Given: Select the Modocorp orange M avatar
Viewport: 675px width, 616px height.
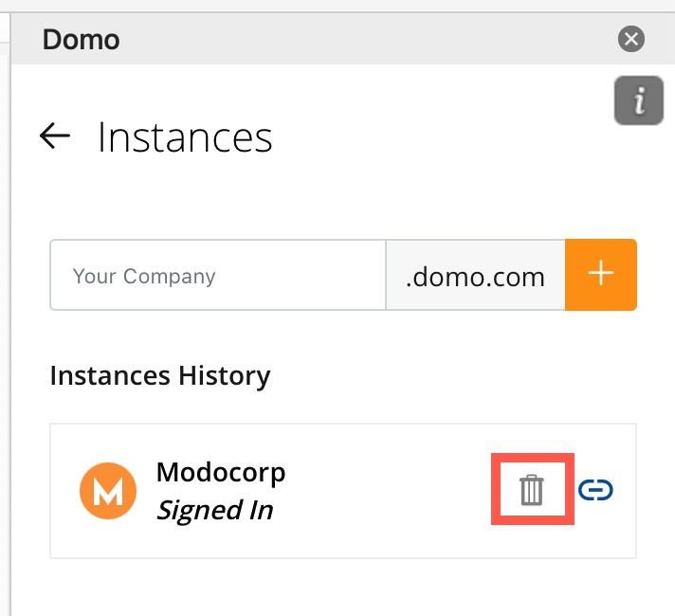Looking at the screenshot, I should tap(108, 491).
